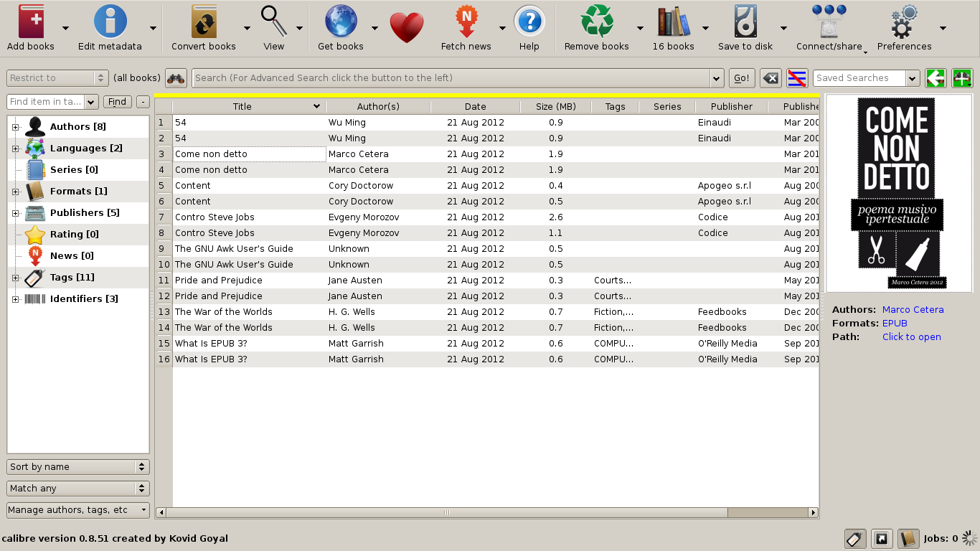Open the 16 books library icon
Screen dimensions: 980x551
click(673, 22)
